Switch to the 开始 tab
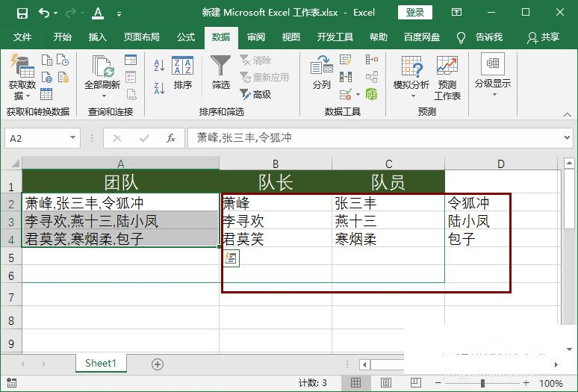This screenshot has height=392, width=578. coord(62,37)
